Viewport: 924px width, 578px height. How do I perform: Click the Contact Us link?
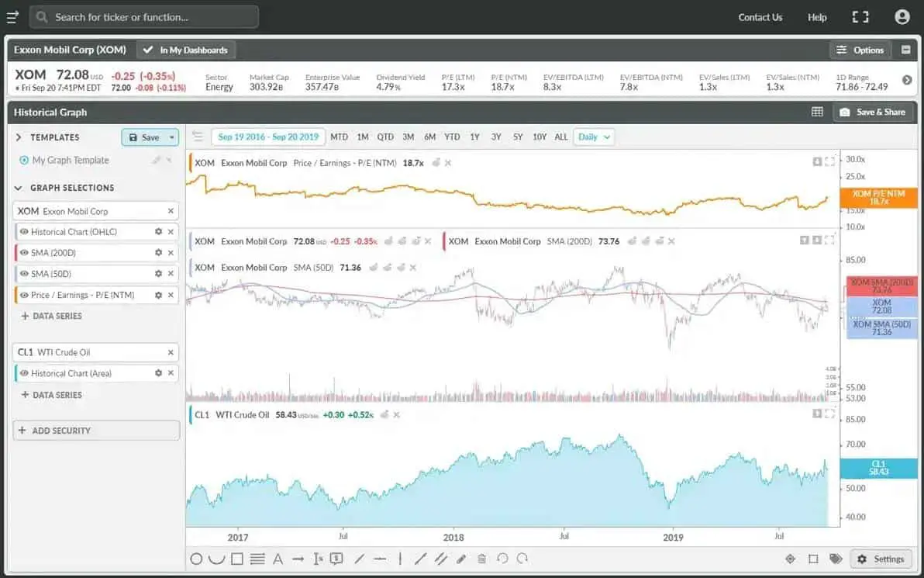tap(760, 17)
